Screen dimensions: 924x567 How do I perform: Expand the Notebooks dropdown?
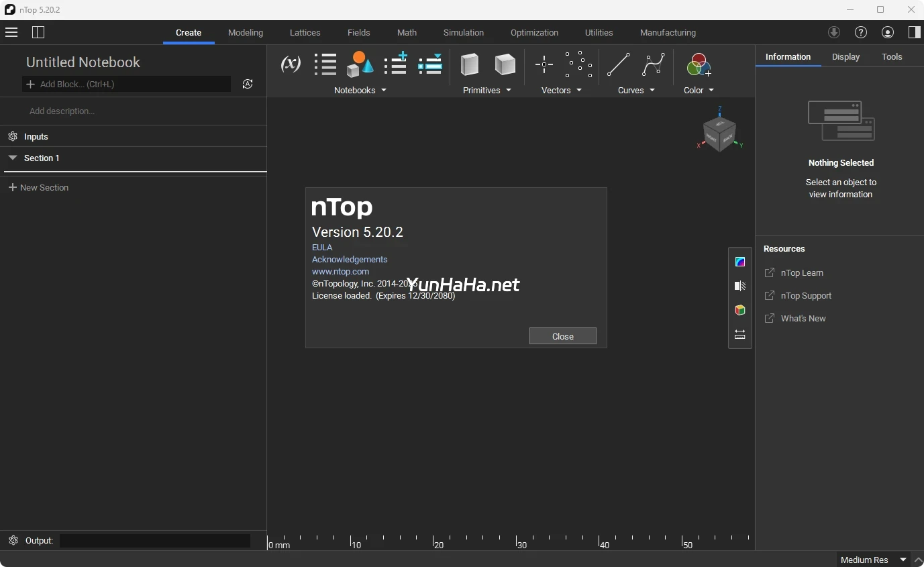(x=360, y=90)
